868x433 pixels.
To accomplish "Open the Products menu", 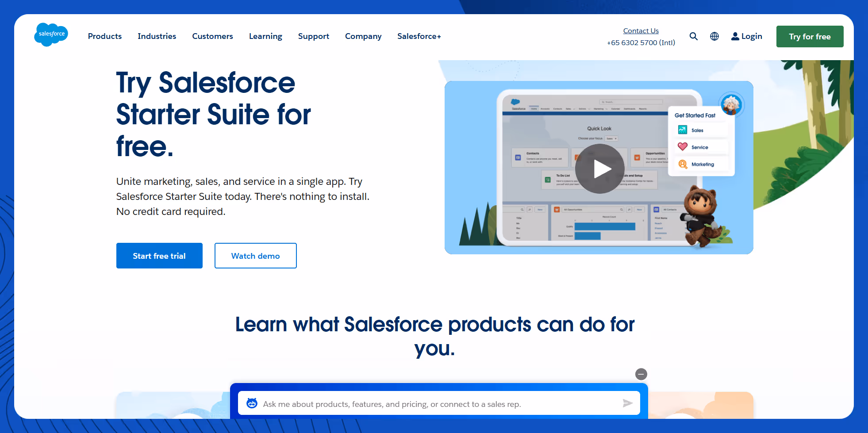I will point(105,36).
